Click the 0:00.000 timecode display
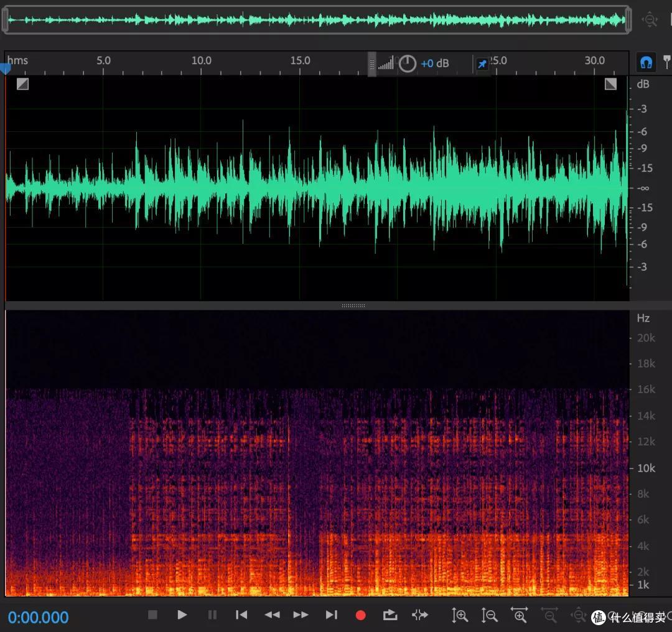The height and width of the screenshot is (632, 672). (38, 617)
